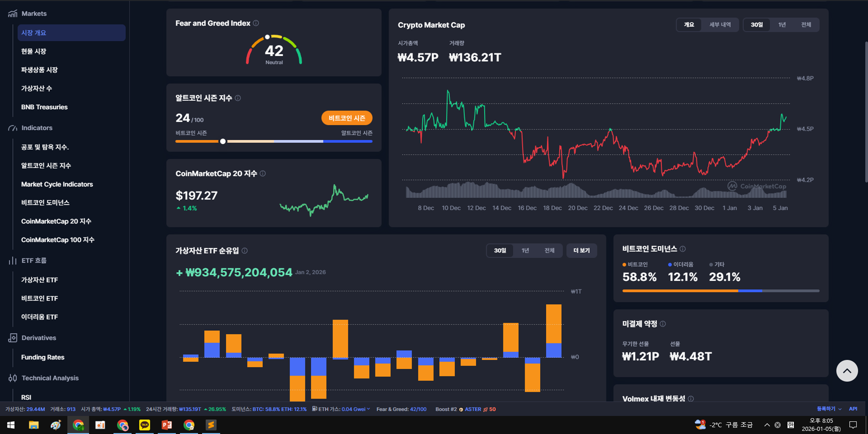Viewport: 868px width, 434px height.
Task: Open the 등록하기 dropdown in status bar
Action: click(829, 409)
